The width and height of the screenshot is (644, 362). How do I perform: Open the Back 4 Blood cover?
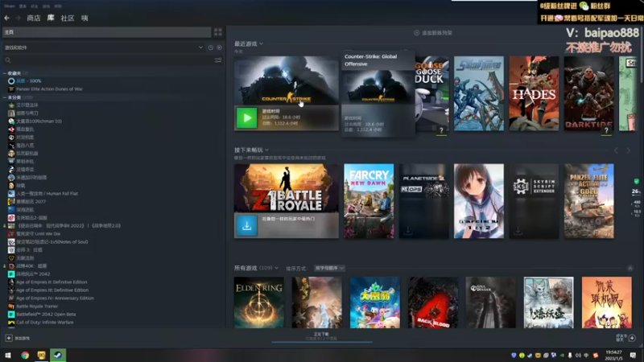pyautogui.click(x=433, y=302)
